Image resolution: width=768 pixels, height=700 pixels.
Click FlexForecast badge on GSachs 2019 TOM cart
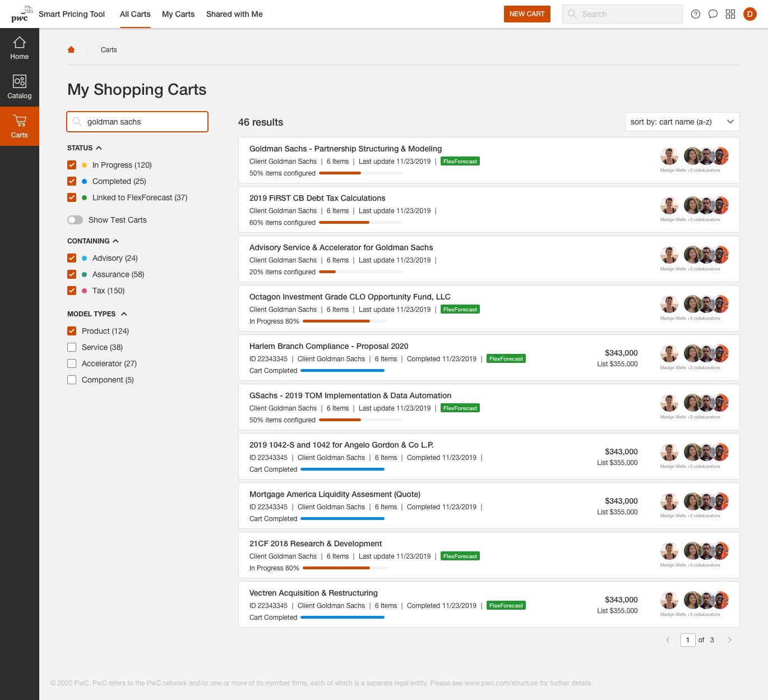(x=460, y=408)
